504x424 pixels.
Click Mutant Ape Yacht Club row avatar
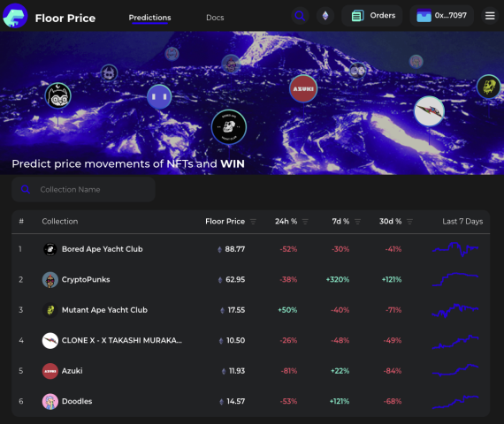tap(50, 310)
